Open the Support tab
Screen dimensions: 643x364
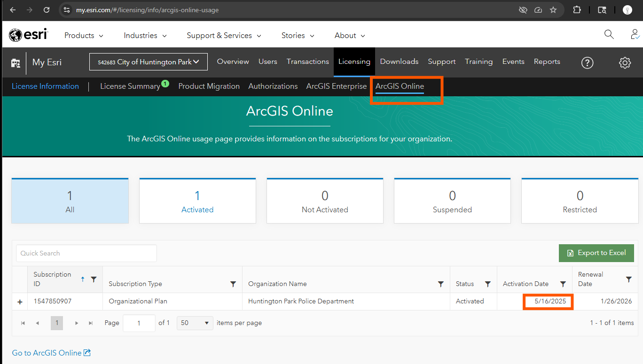pos(441,62)
